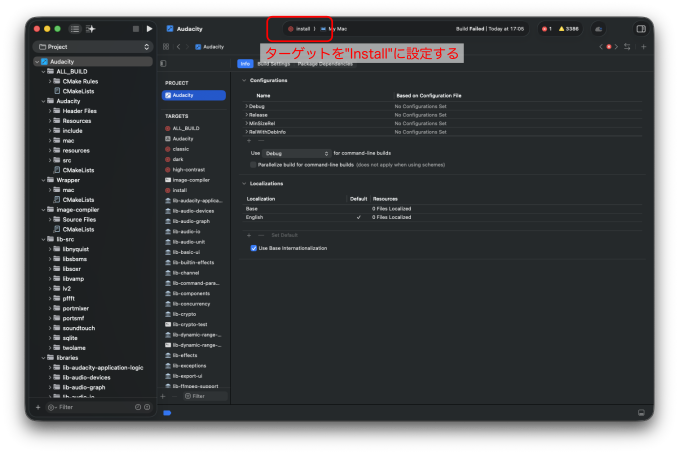Toggle the debug area icon at bottom right

coord(641,413)
